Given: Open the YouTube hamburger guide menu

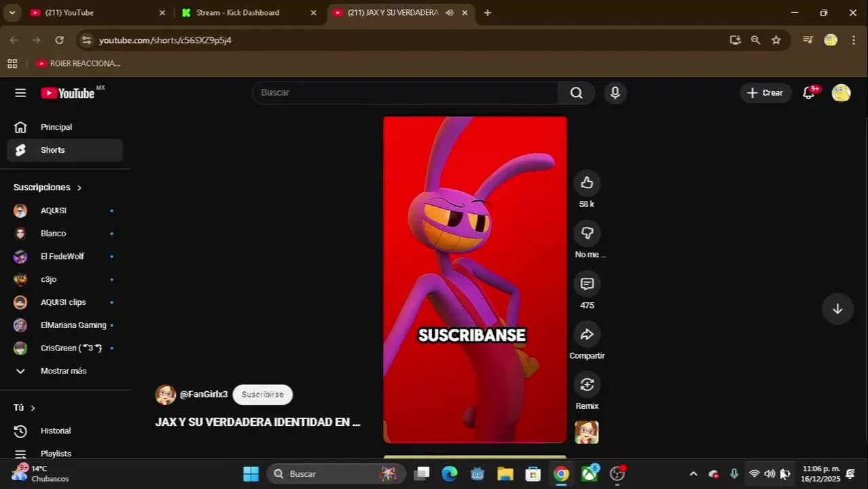Looking at the screenshot, I should tap(20, 93).
